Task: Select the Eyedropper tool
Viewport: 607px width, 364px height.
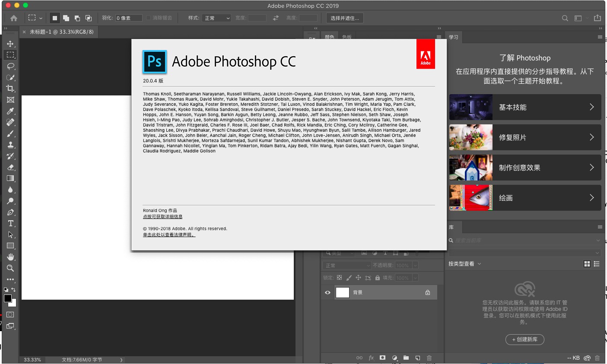Action: point(10,111)
